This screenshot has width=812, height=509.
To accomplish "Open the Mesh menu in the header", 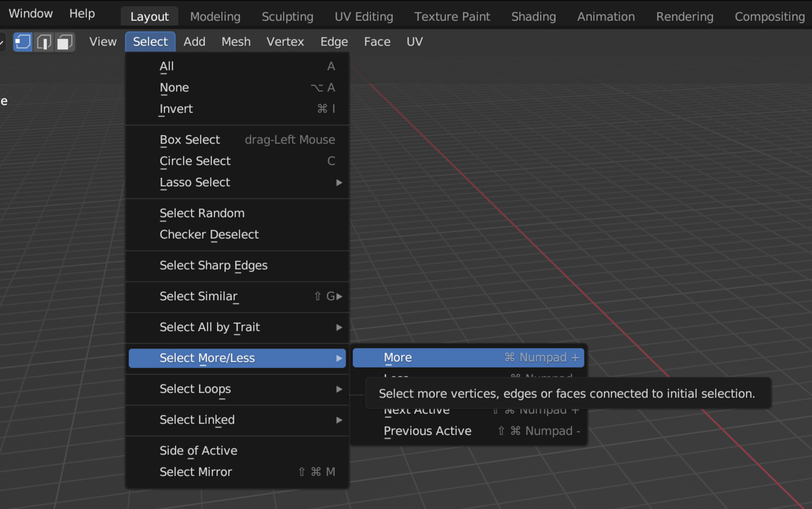I will (236, 42).
